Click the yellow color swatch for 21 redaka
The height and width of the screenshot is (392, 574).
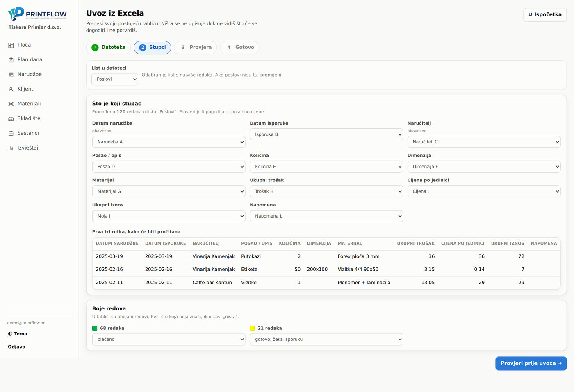[252, 328]
